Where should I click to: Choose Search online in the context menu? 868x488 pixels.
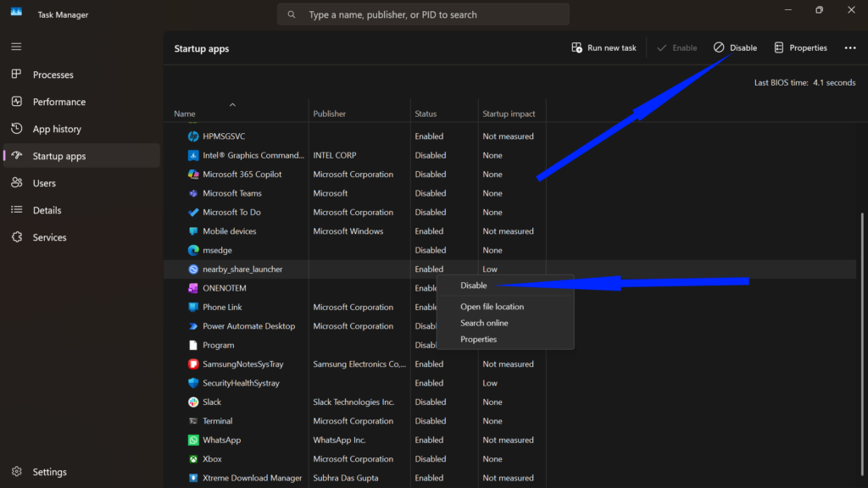click(x=484, y=323)
